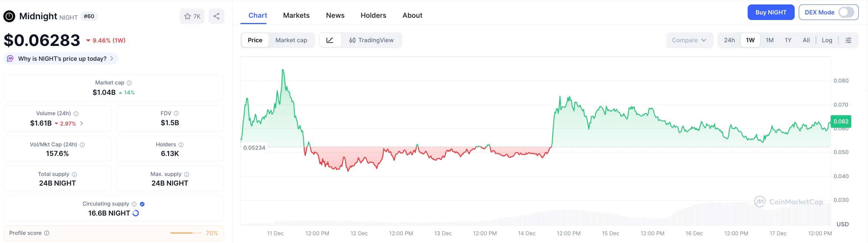
Task: Toggle the DEX Mode switch
Action: point(846,12)
